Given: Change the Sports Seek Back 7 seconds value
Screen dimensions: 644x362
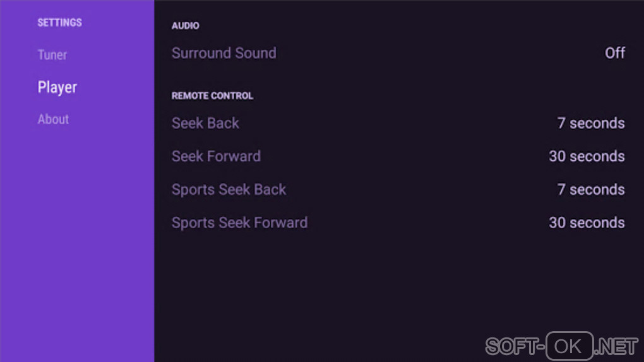Looking at the screenshot, I should pos(590,189).
